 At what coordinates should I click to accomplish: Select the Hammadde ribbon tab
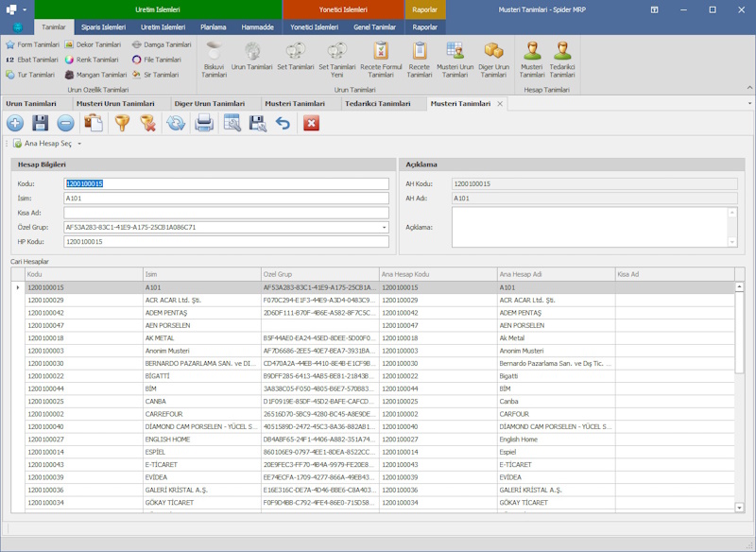point(257,27)
